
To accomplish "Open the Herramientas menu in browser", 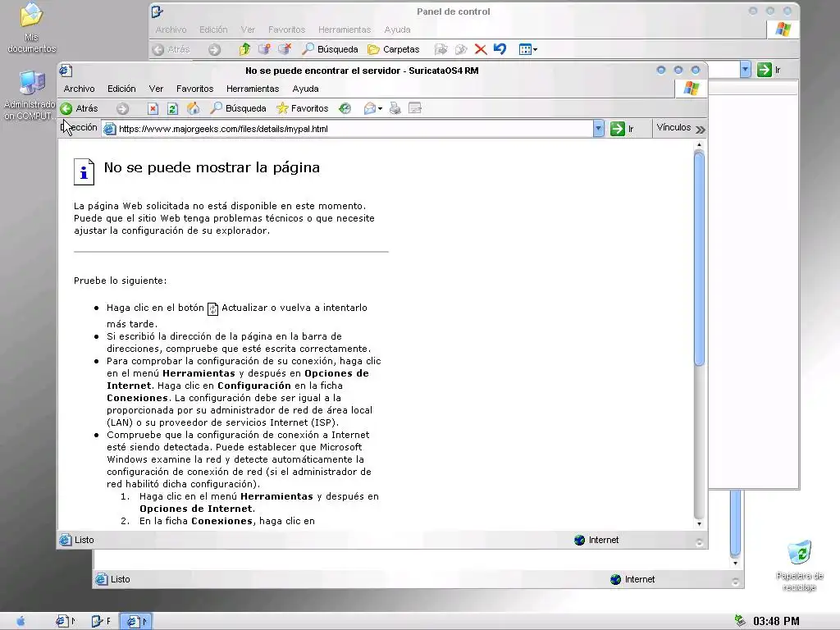I will pyautogui.click(x=253, y=89).
